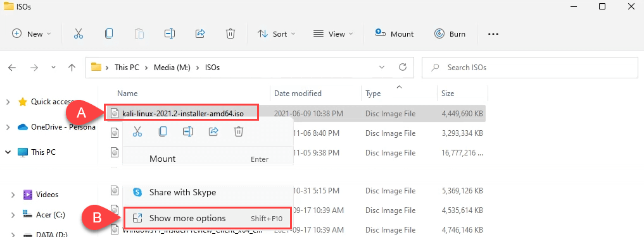Click the Mount toolbar button
The height and width of the screenshot is (237, 644).
coord(395,34)
